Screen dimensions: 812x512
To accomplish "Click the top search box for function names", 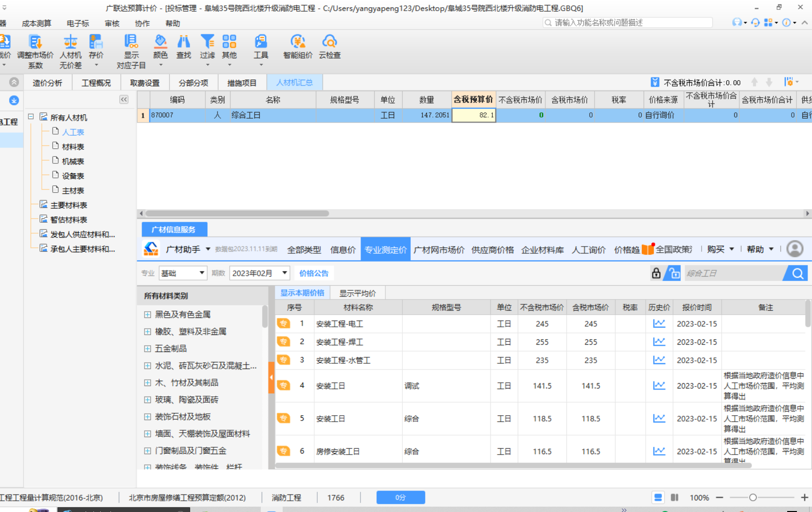I will click(628, 22).
